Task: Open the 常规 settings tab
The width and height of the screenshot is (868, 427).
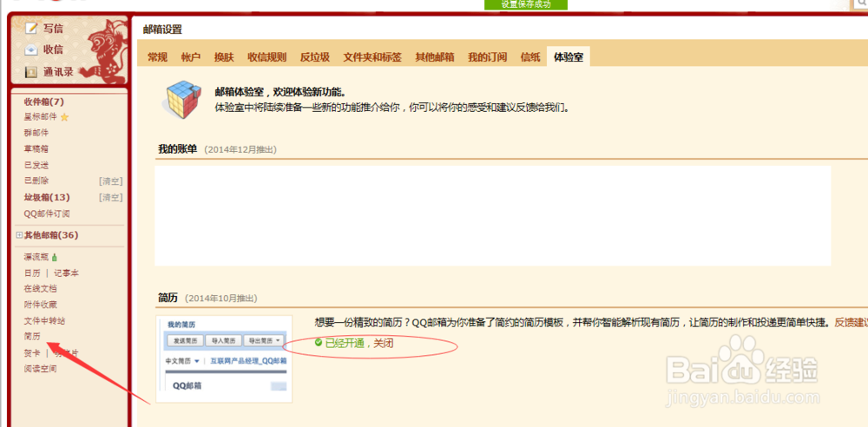Action: pos(157,57)
